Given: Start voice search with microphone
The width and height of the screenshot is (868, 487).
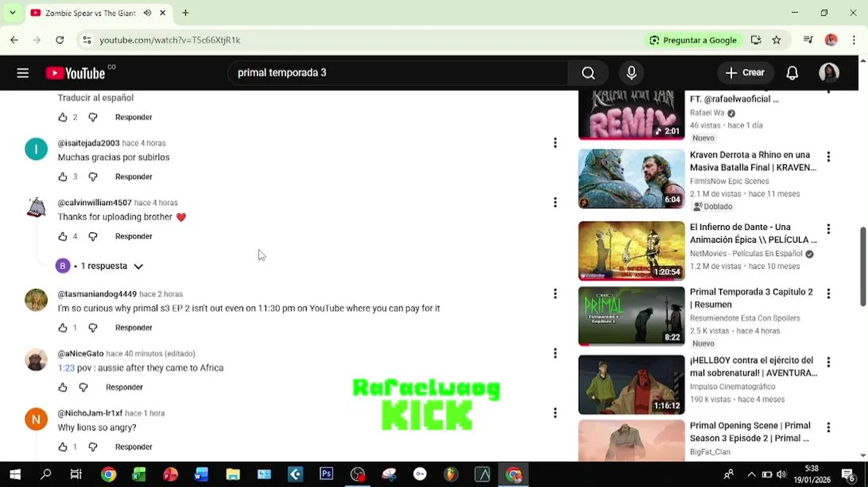Looking at the screenshot, I should (x=631, y=73).
